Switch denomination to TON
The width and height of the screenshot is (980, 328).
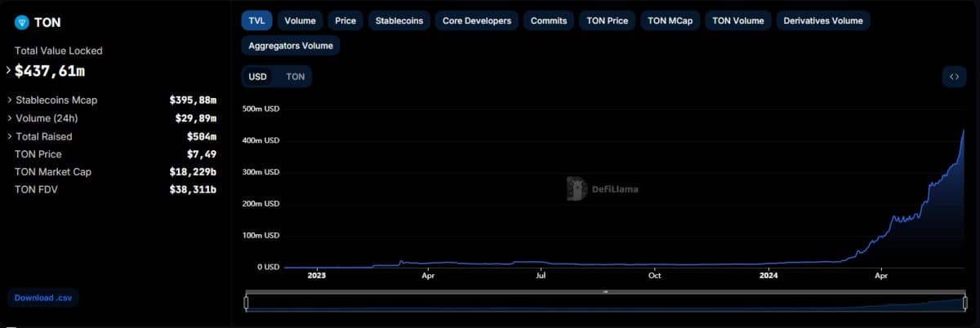pyautogui.click(x=296, y=77)
